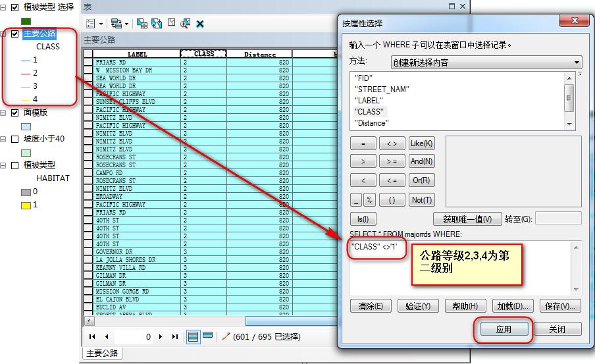This screenshot has width=595, height=364.
Task: Click the 获取唯一值(V) button
Action: coord(467,219)
